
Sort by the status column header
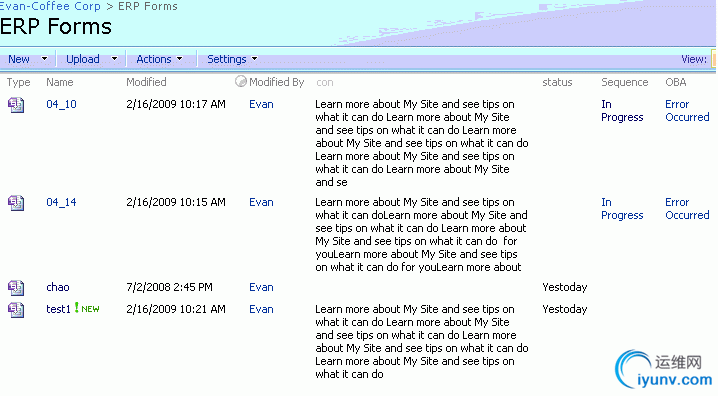point(557,82)
